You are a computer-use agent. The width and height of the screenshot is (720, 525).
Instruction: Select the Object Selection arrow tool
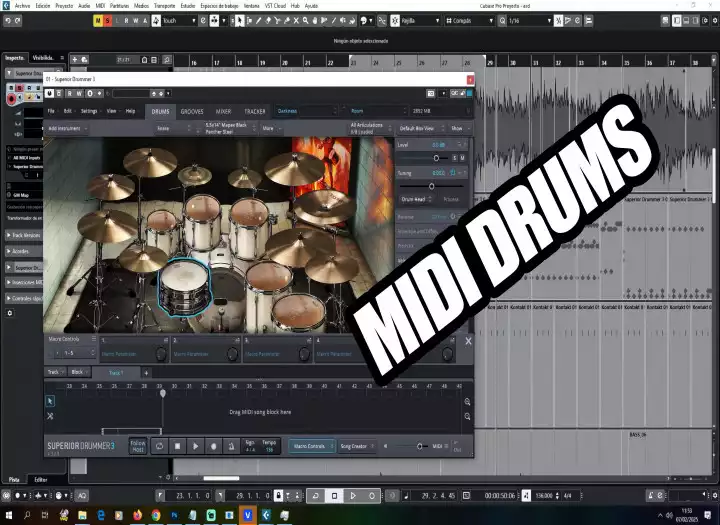pos(239,21)
